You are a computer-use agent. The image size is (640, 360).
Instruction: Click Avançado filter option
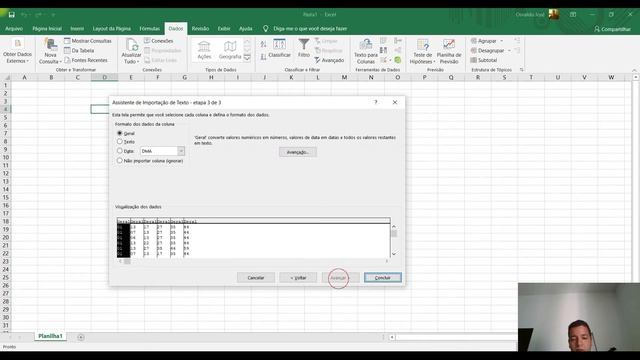click(x=329, y=60)
